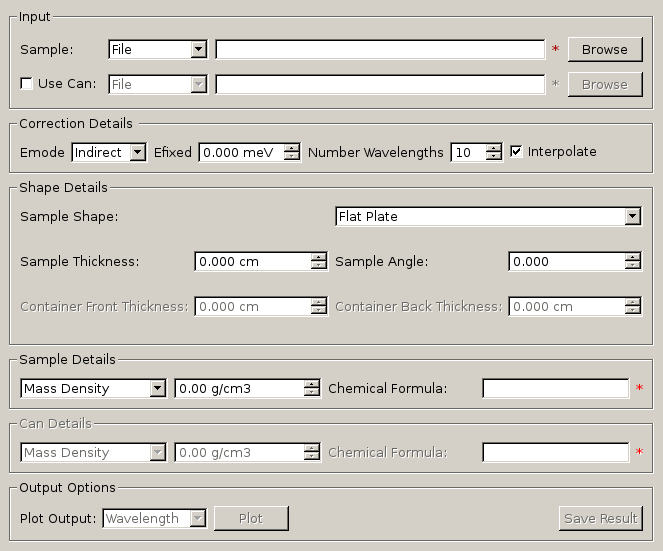Click the Sample Chemical Formula field
The image size is (663, 551).
pyautogui.click(x=555, y=388)
